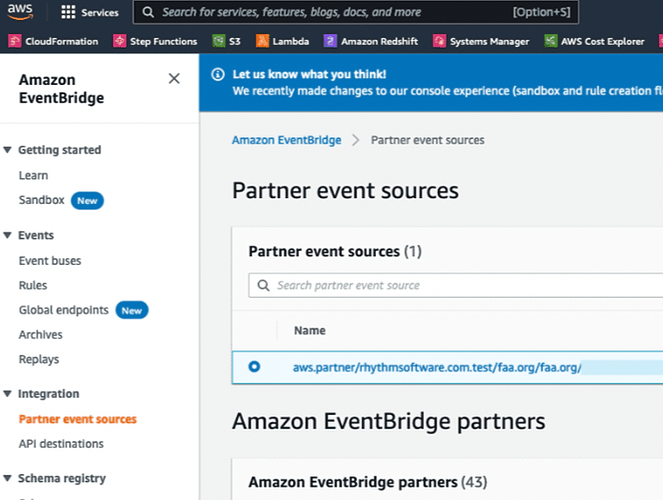Open the aws.partner/rhythmsoftware.com.test event source link

pos(437,367)
